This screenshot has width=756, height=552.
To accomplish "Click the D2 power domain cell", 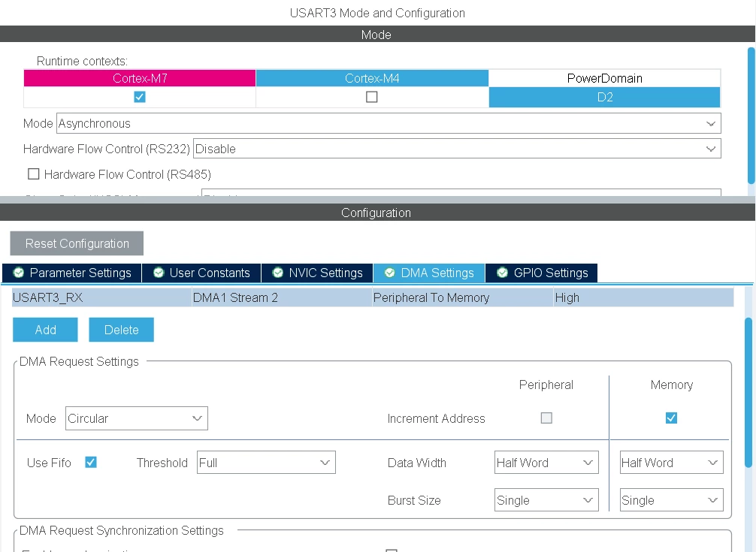I will (605, 97).
